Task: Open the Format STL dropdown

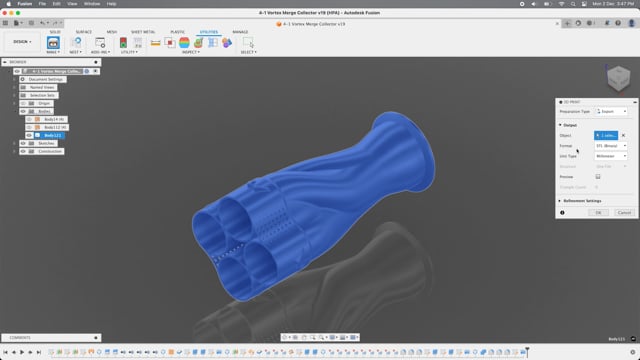Action: click(611, 146)
